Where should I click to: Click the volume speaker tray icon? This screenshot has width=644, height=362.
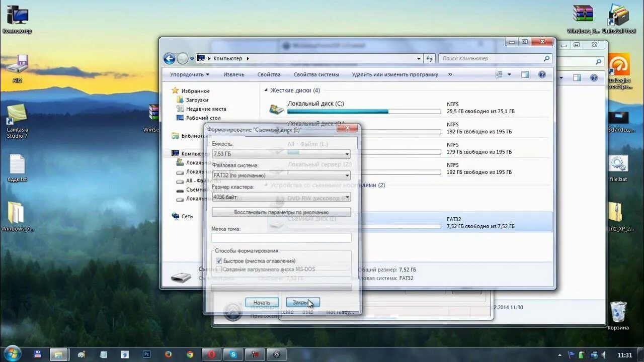pyautogui.click(x=604, y=354)
